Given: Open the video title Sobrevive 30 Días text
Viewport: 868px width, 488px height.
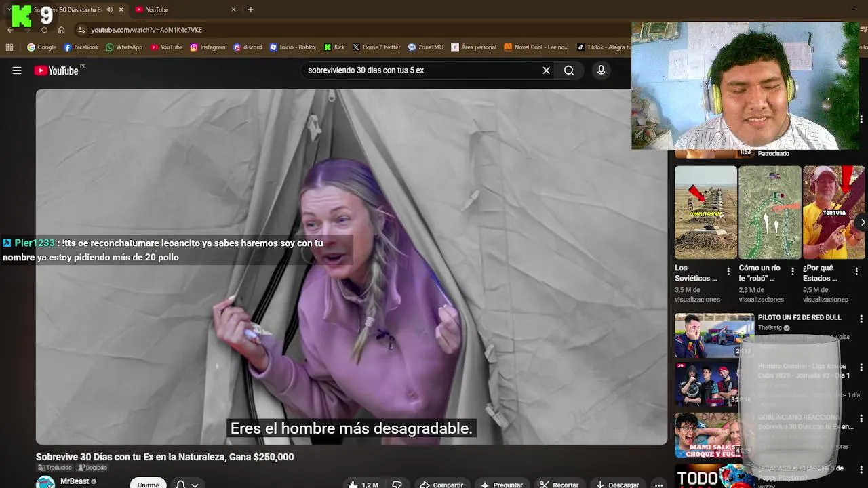Looking at the screenshot, I should (x=165, y=457).
